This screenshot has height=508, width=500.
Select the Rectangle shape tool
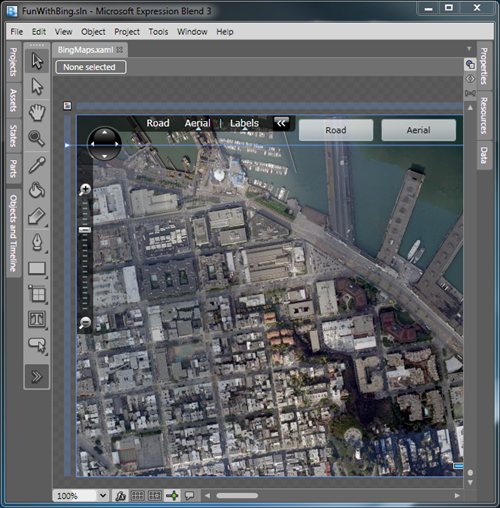point(37,268)
